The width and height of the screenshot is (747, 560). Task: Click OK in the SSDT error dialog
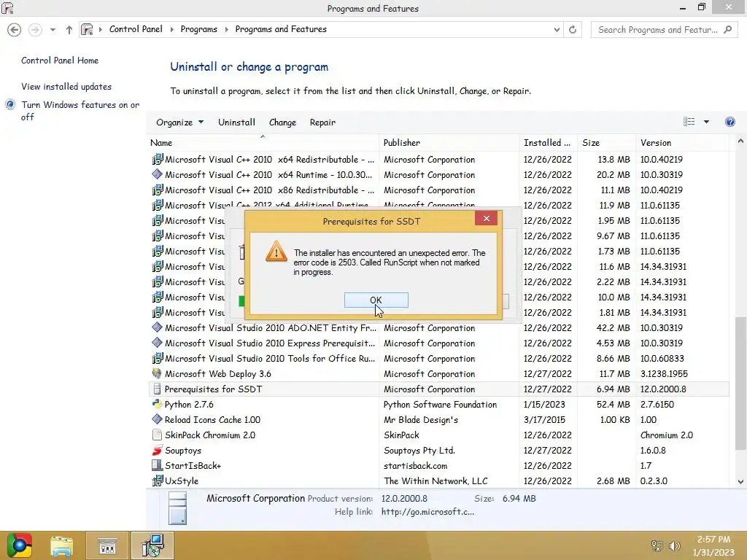[x=376, y=300]
